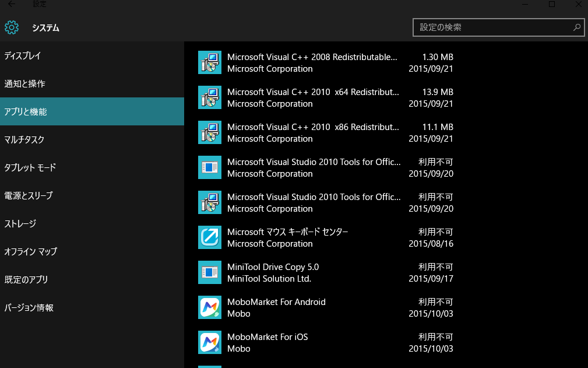This screenshot has height=368, width=588.
Task: Select the アプリと機能 sidebar item
Action: pyautogui.click(x=92, y=111)
